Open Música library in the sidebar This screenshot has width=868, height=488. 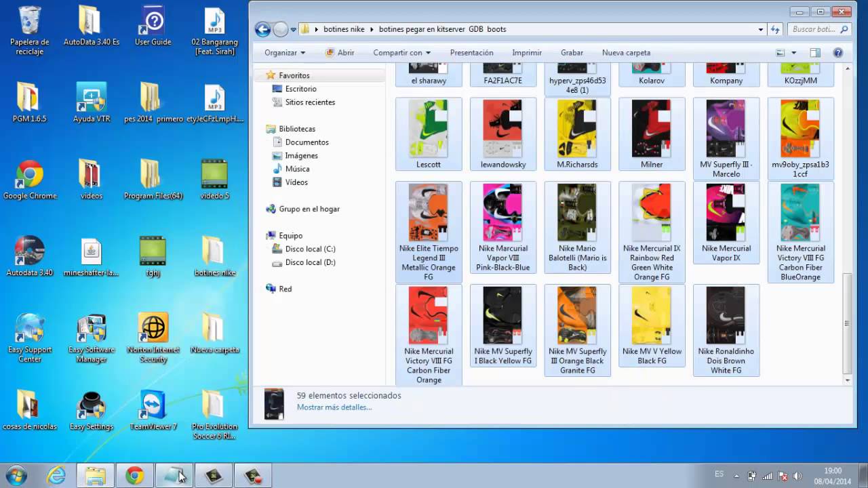pyautogui.click(x=297, y=169)
